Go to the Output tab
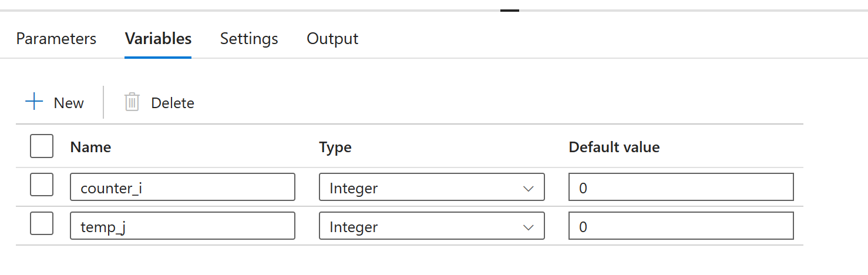The height and width of the screenshot is (275, 868). pos(332,39)
